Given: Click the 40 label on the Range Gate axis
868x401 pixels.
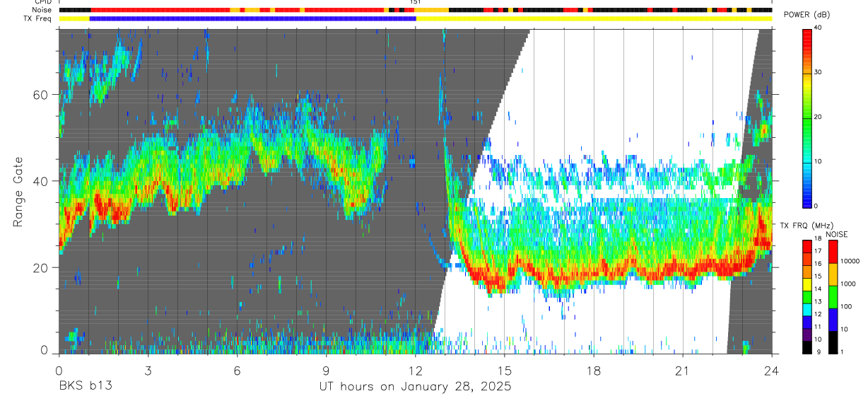Looking at the screenshot, I should point(41,181).
